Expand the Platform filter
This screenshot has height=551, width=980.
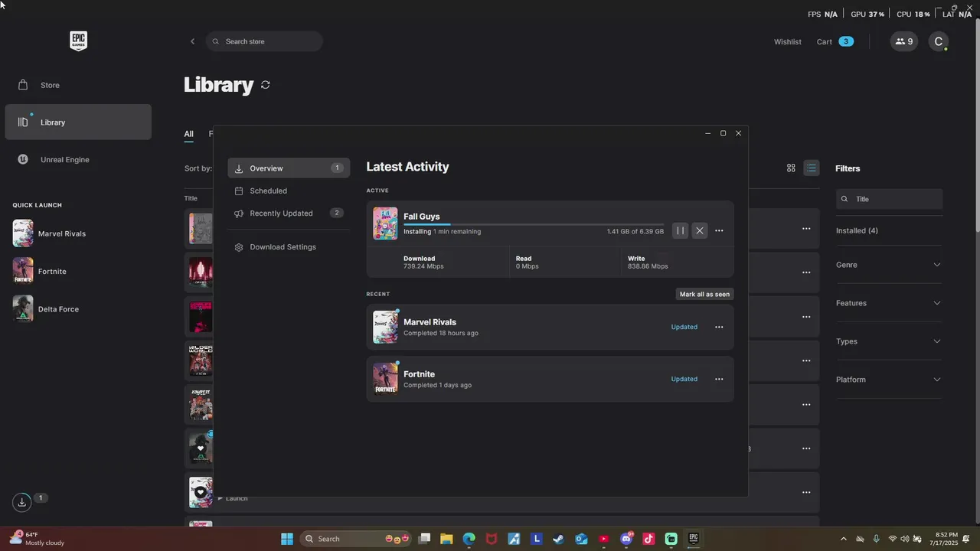tap(889, 380)
